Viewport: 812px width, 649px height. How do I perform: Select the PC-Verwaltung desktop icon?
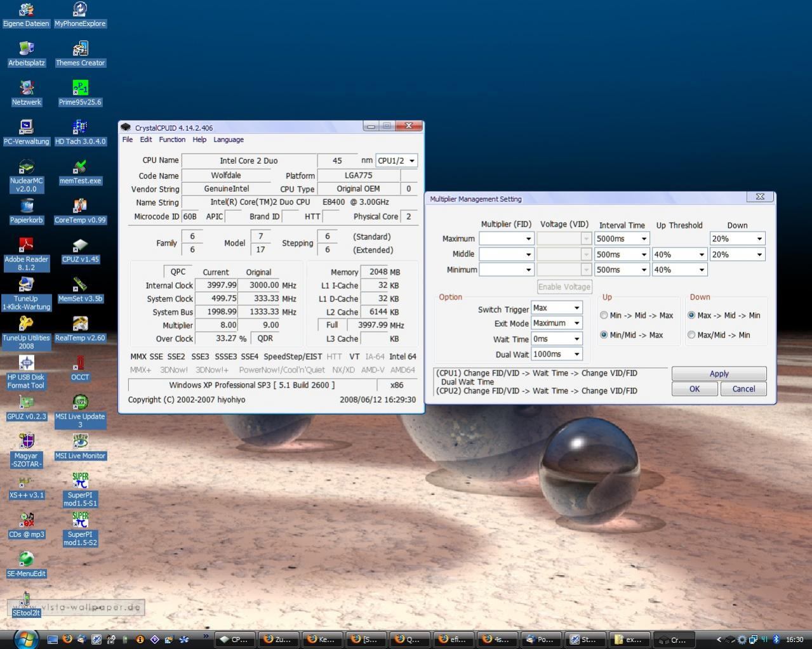tap(26, 133)
